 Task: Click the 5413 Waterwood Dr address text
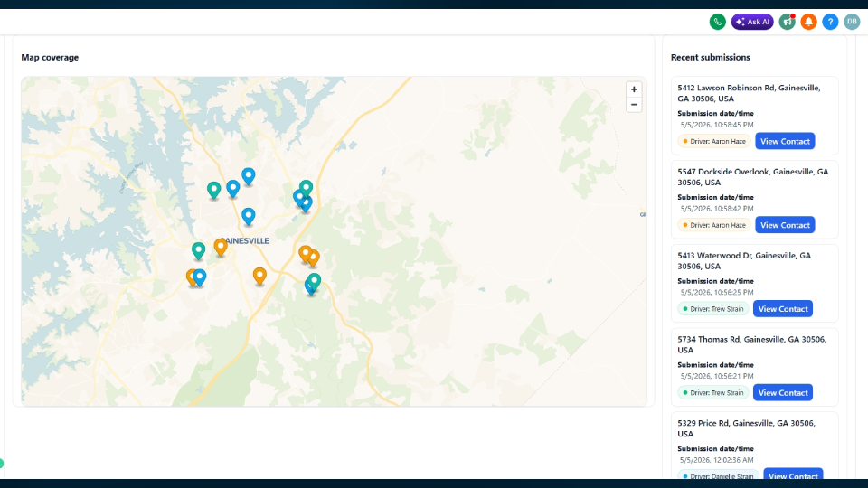pyautogui.click(x=744, y=260)
